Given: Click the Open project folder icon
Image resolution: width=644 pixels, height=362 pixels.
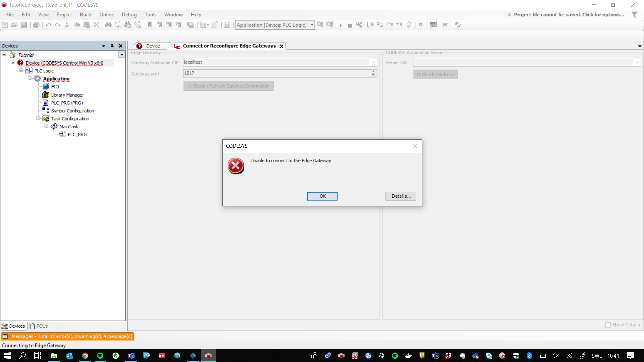Looking at the screenshot, I should [14, 25].
